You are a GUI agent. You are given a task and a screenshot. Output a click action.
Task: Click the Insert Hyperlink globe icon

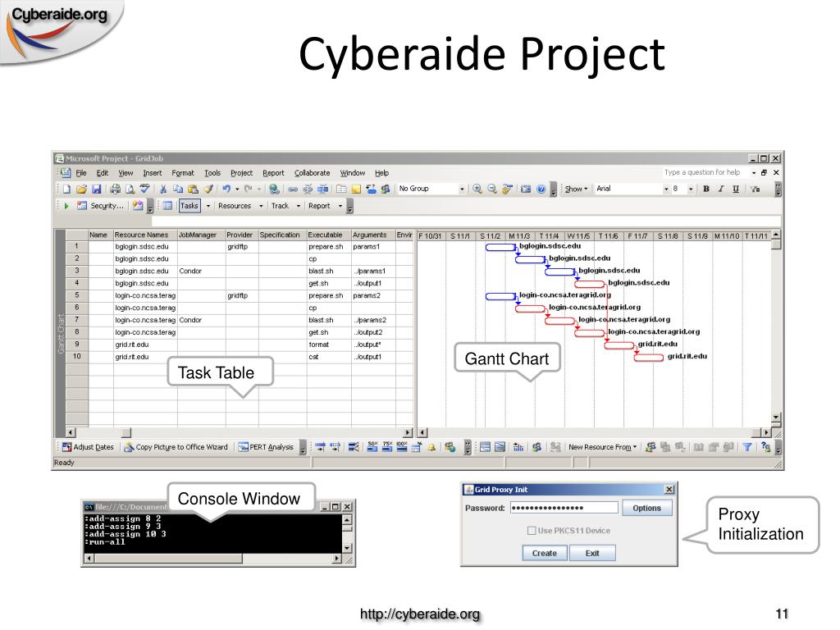(274, 189)
